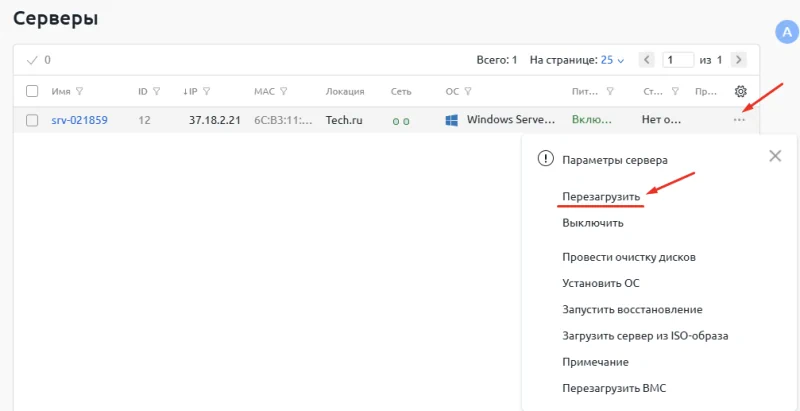800x411 pixels.
Task: Click the table settings gear icon
Action: click(741, 91)
